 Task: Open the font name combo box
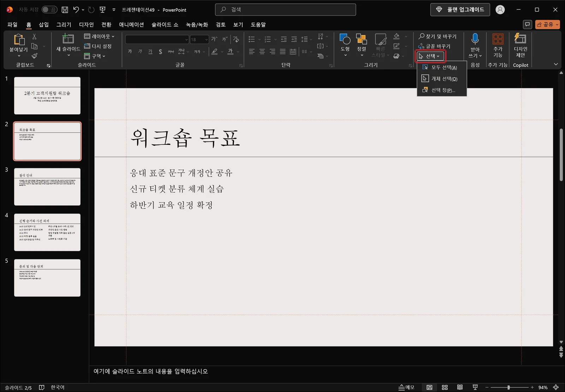pyautogui.click(x=157, y=39)
